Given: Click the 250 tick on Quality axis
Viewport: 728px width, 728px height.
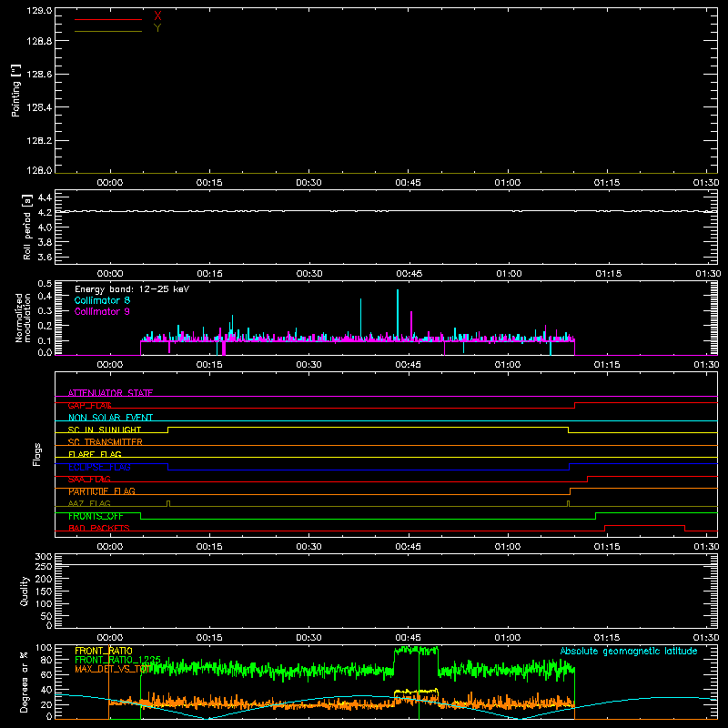Looking at the screenshot, I should coord(43,566).
